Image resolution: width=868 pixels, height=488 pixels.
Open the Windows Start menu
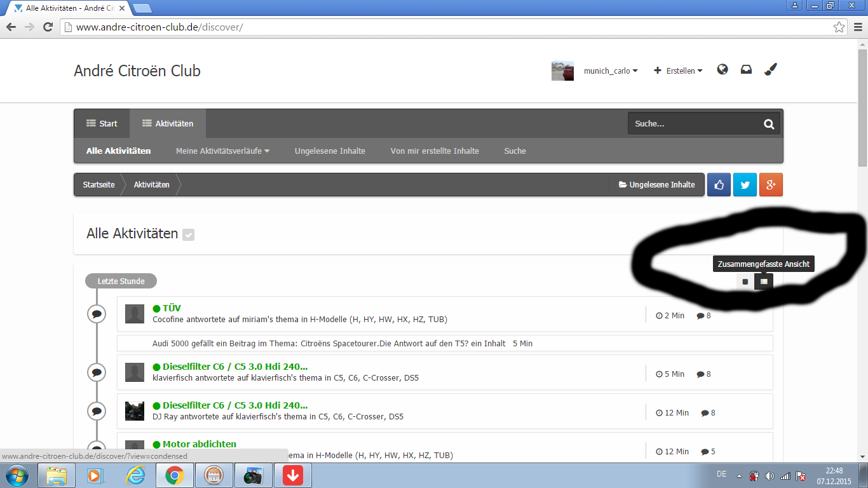point(17,475)
